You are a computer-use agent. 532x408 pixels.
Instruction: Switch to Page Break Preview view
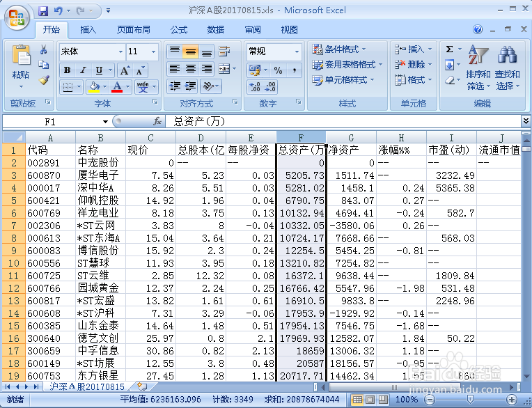[383, 400]
